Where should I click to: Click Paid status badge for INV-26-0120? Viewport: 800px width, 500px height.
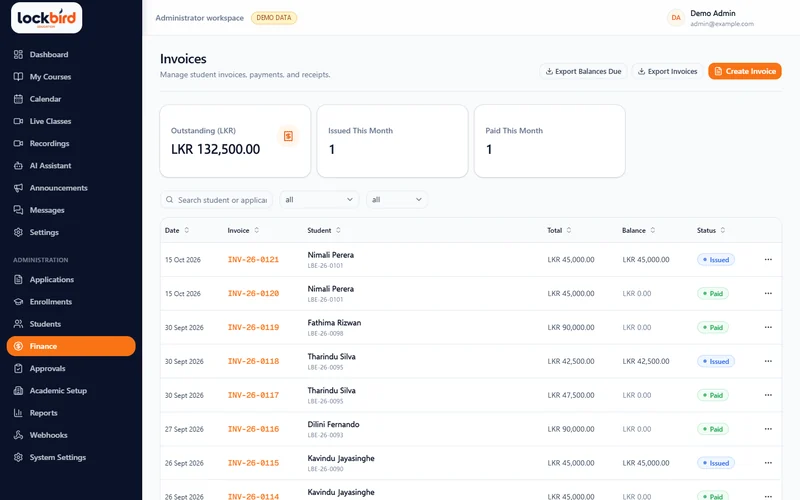[x=713, y=293]
